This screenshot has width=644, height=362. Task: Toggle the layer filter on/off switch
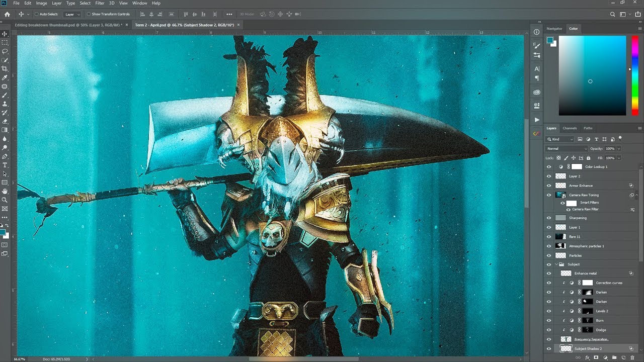(620, 138)
